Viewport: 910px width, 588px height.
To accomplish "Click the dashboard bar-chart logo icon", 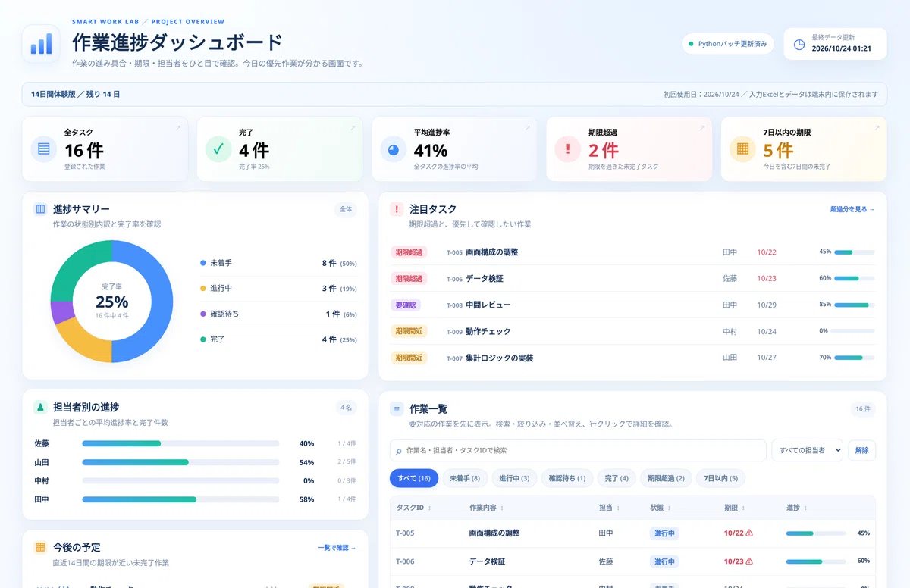I will [x=42, y=44].
